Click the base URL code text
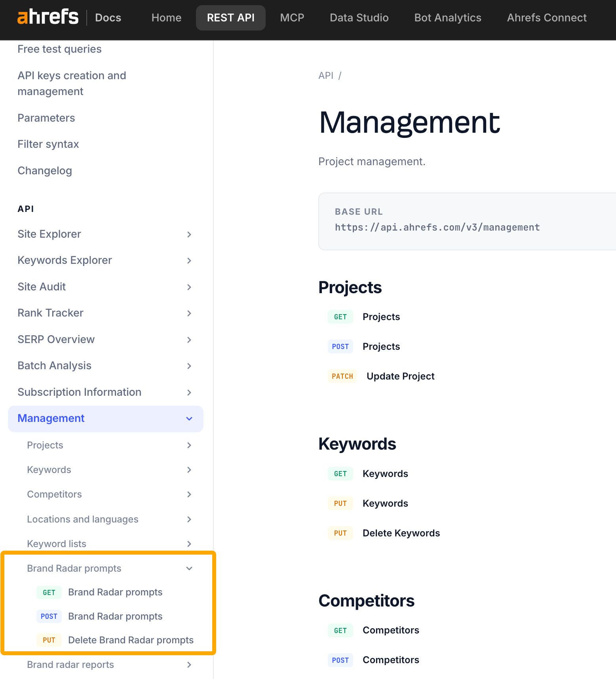 tap(437, 227)
